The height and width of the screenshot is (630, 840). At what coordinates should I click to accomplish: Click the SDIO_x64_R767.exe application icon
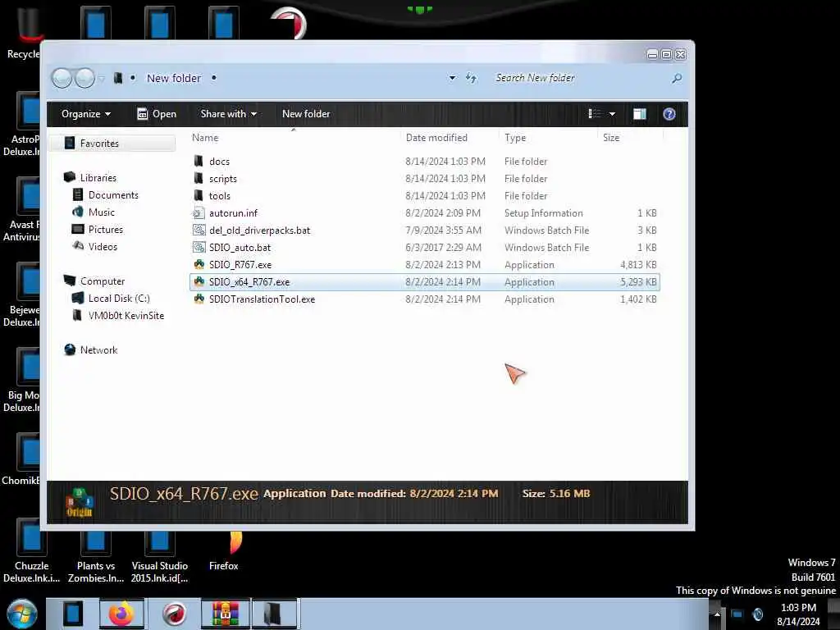tap(199, 282)
